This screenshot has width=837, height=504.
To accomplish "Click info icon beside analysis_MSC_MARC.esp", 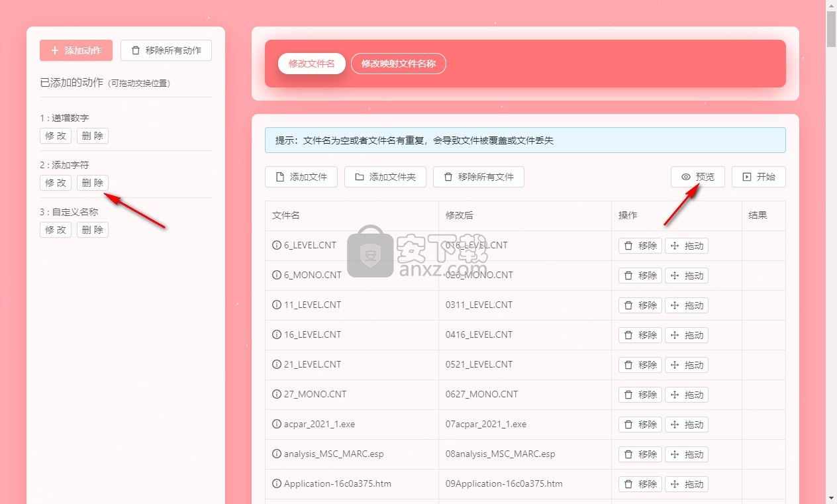I will [277, 454].
